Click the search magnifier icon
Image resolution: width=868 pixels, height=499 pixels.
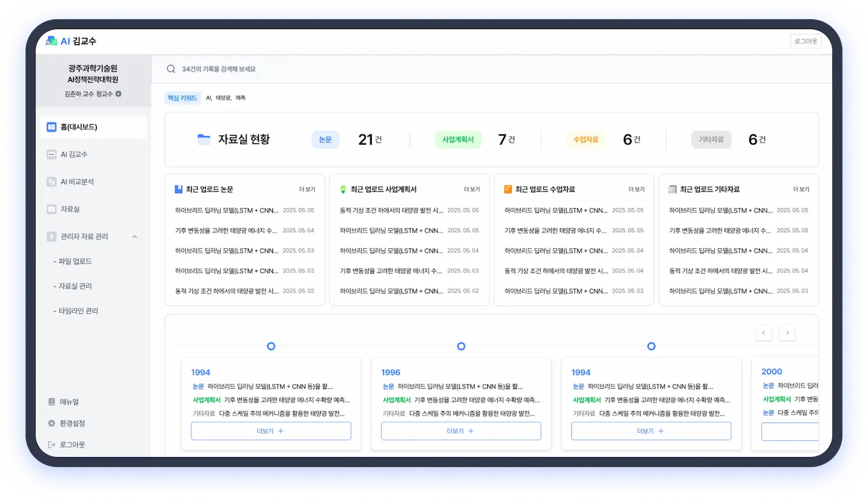[x=171, y=69]
